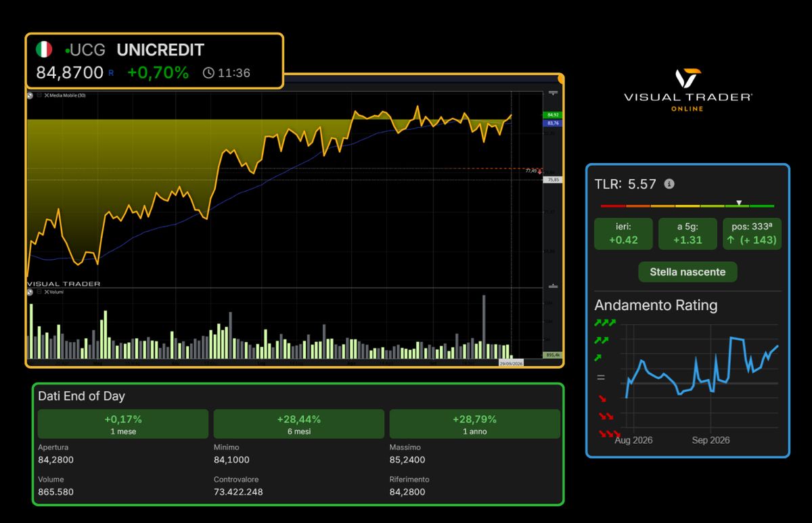Click the green 84,92 price label
812x523 pixels.
point(552,116)
